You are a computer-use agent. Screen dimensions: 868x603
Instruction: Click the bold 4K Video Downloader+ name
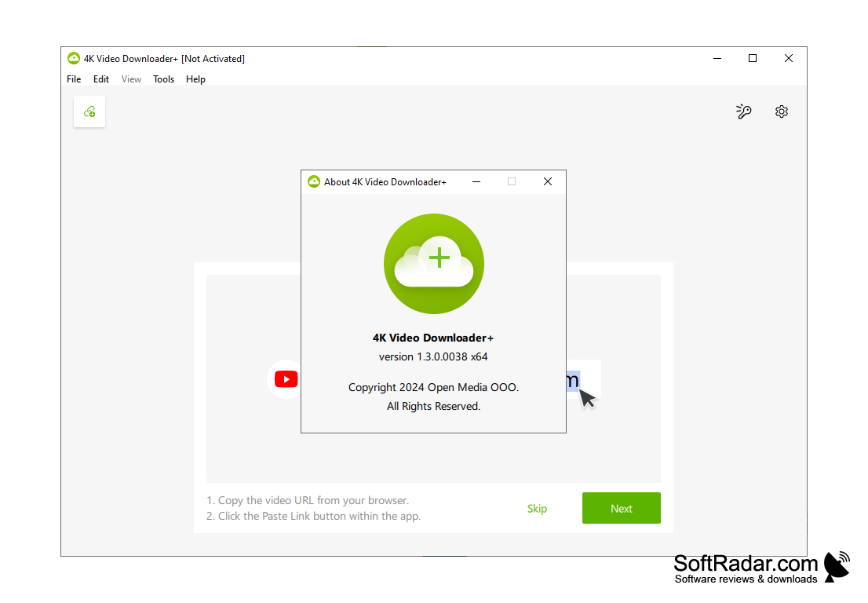[x=433, y=338]
